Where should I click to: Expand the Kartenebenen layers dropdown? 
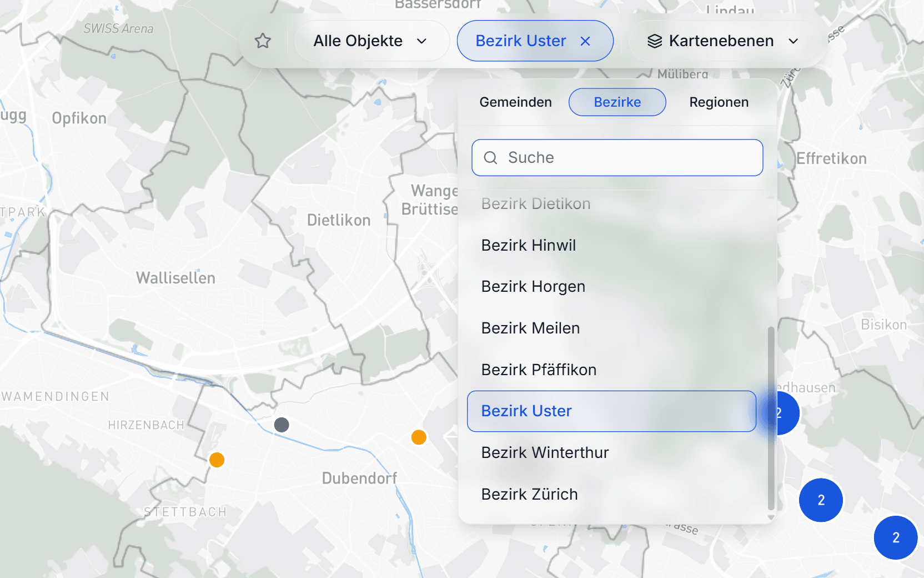point(723,41)
